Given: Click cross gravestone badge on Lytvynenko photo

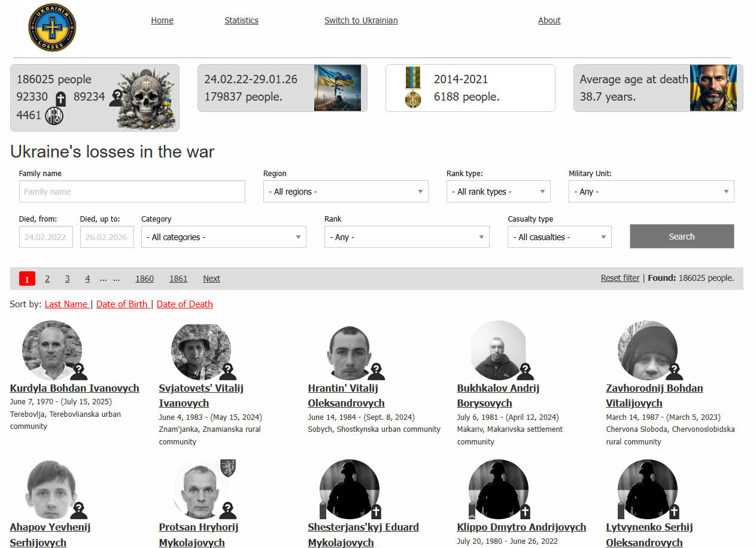Looking at the screenshot, I should click(x=674, y=511).
